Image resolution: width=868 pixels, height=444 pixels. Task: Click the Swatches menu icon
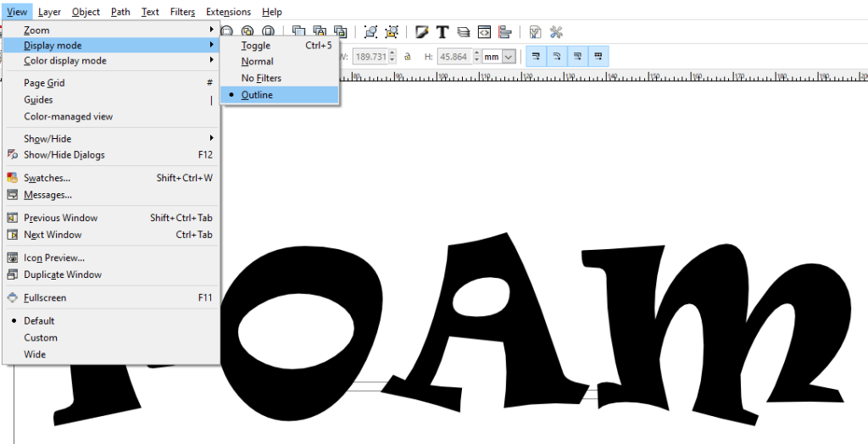click(x=12, y=178)
